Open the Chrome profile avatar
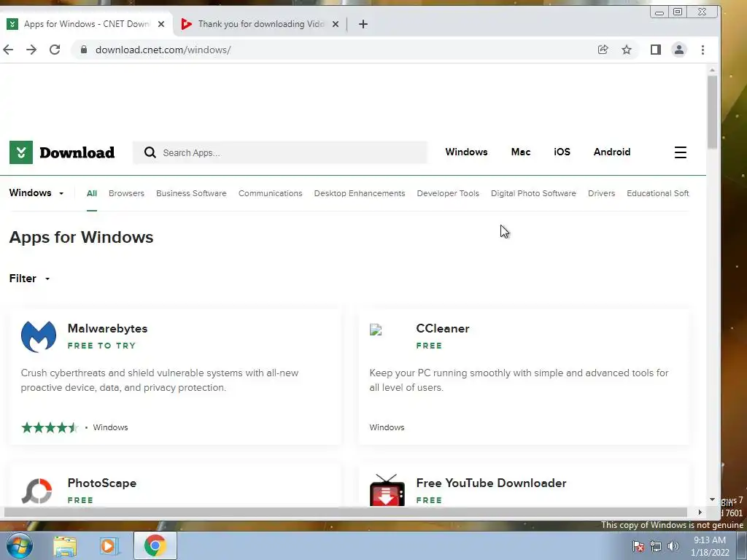 [x=679, y=50]
